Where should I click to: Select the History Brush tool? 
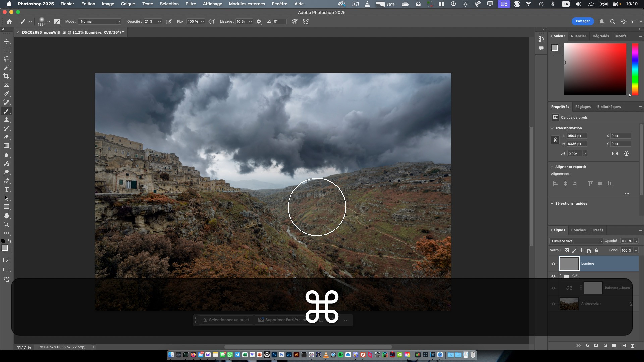[6, 128]
